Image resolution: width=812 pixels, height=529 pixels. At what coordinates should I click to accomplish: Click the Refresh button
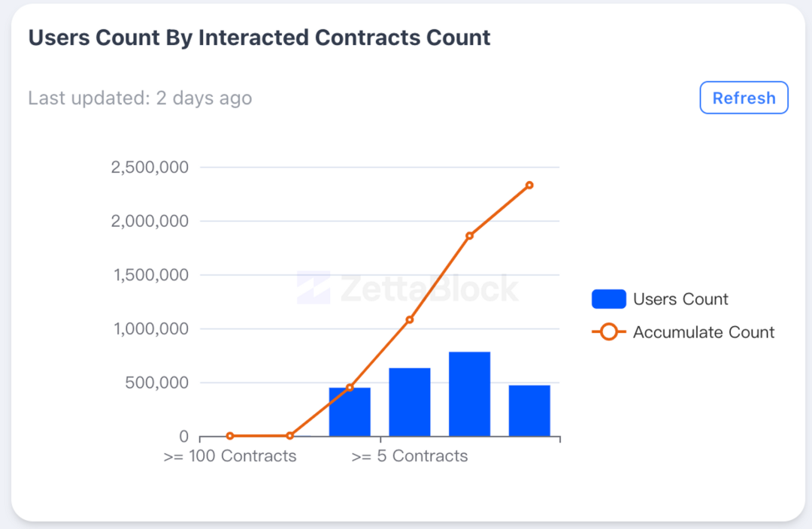[x=744, y=98]
